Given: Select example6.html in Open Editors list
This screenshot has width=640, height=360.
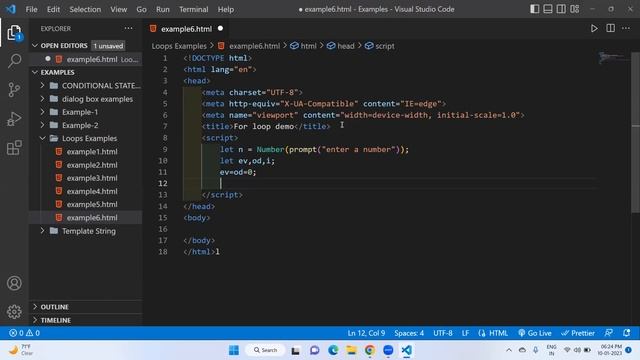Looking at the screenshot, I should coord(86,59).
